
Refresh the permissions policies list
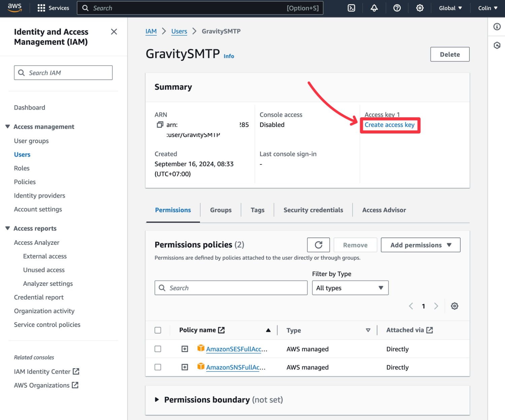click(x=318, y=245)
